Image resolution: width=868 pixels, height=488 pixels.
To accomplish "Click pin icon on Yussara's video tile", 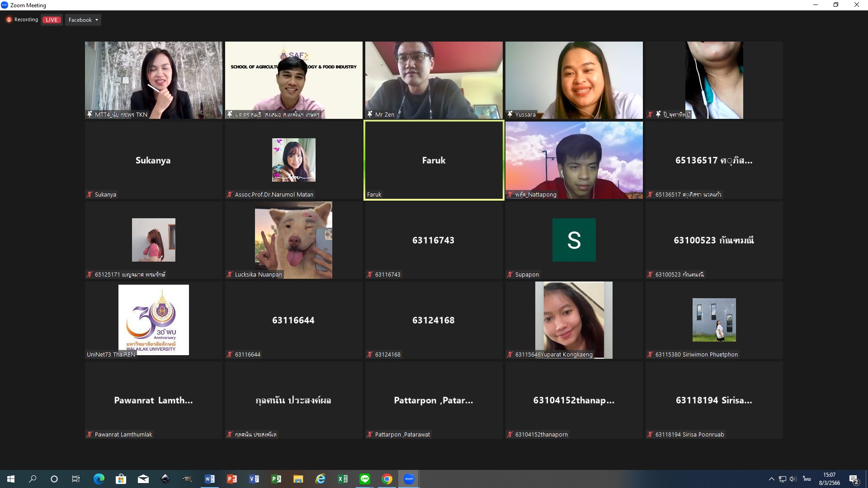I will point(510,114).
